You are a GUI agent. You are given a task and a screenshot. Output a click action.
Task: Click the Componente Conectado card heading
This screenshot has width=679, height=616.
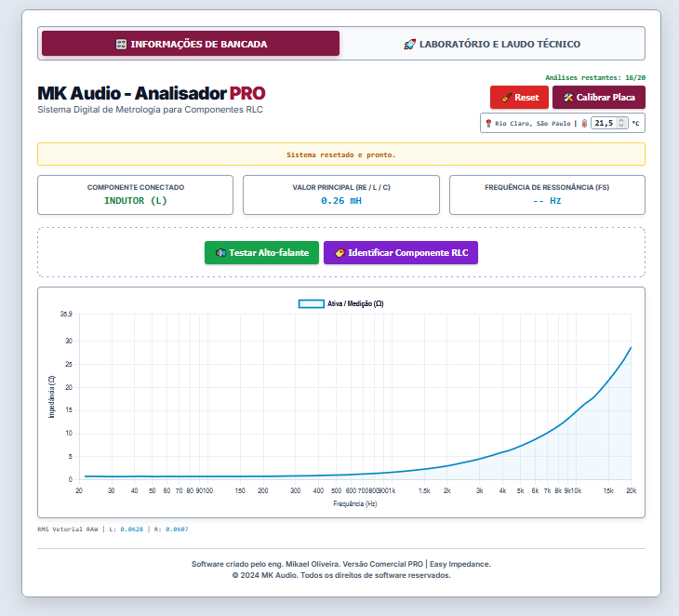136,187
